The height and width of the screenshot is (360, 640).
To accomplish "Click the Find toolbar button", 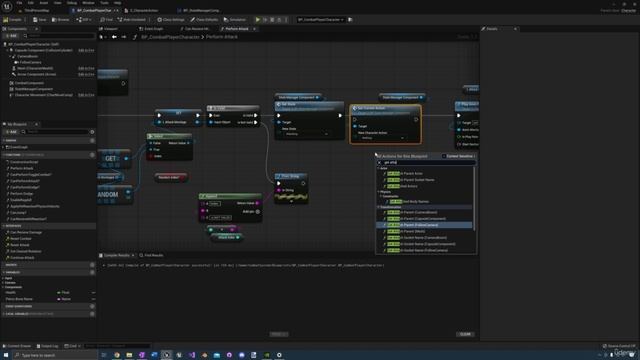I will tap(107, 20).
